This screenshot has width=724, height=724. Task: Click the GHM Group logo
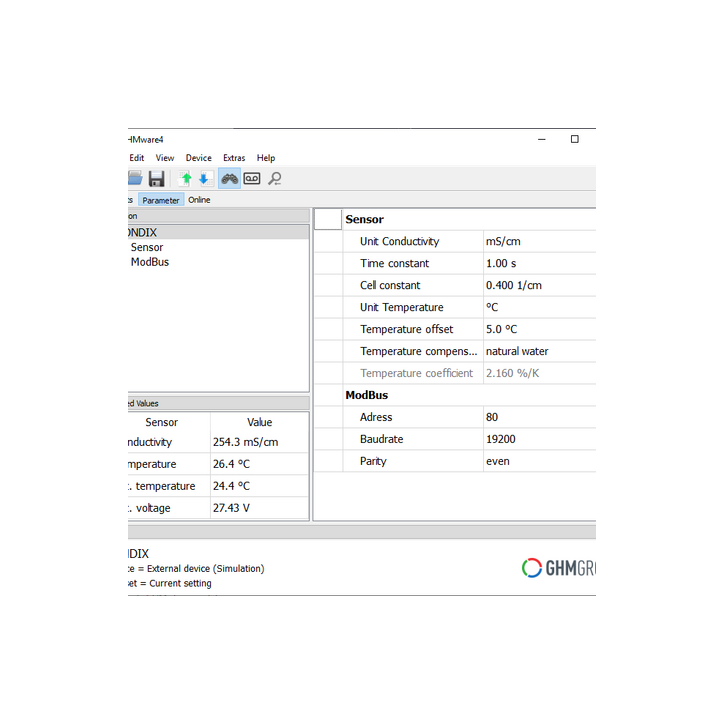pos(559,568)
